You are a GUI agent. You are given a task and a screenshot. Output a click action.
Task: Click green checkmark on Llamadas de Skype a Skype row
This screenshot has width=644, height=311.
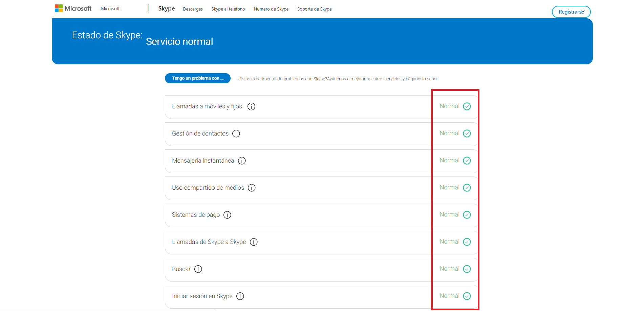[x=467, y=242]
